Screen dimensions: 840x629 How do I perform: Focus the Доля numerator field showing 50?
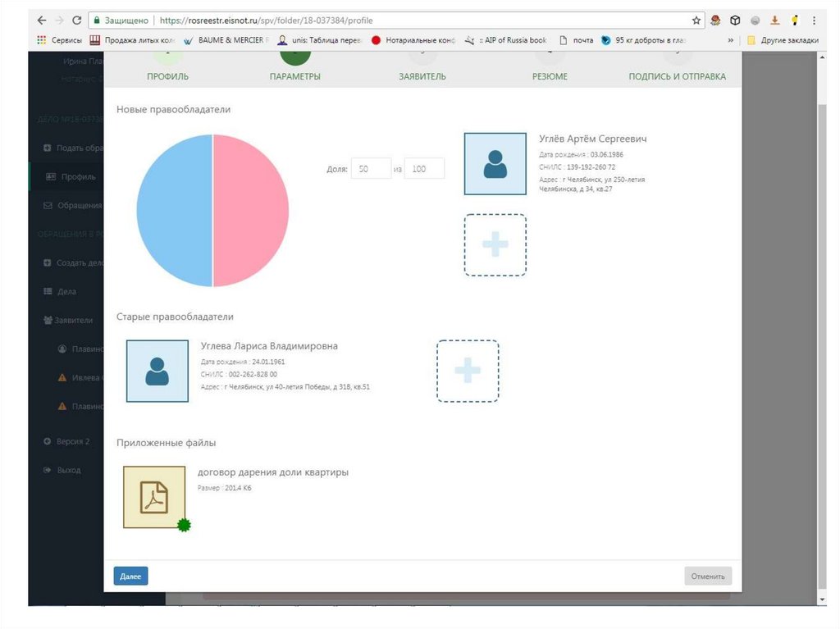click(x=371, y=169)
